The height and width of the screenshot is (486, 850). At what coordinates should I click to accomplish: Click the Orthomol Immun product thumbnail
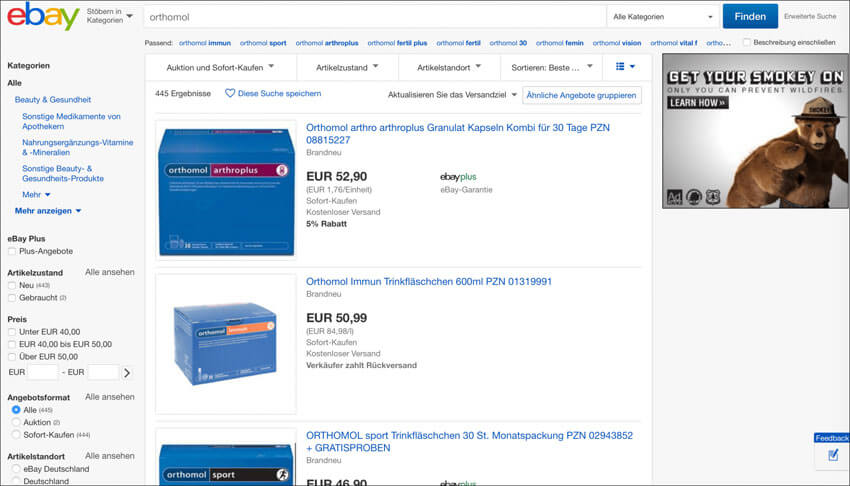point(226,344)
